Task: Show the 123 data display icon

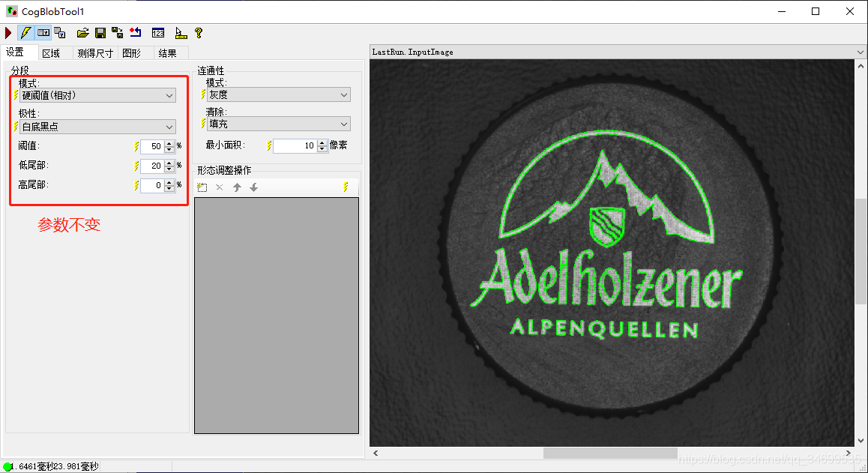Action: [158, 33]
